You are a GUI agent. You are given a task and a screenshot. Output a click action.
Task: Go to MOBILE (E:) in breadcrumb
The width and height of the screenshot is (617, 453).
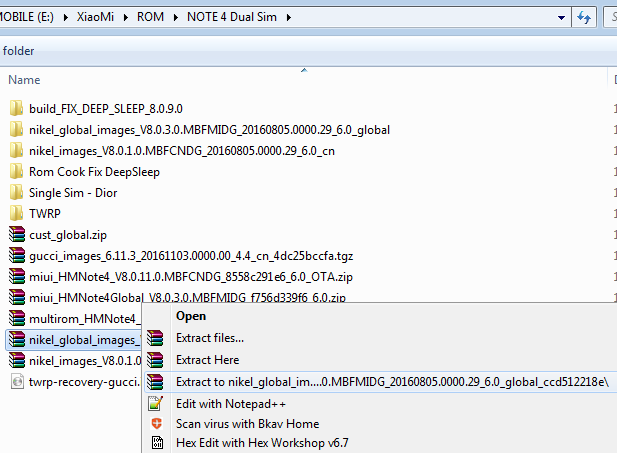27,17
